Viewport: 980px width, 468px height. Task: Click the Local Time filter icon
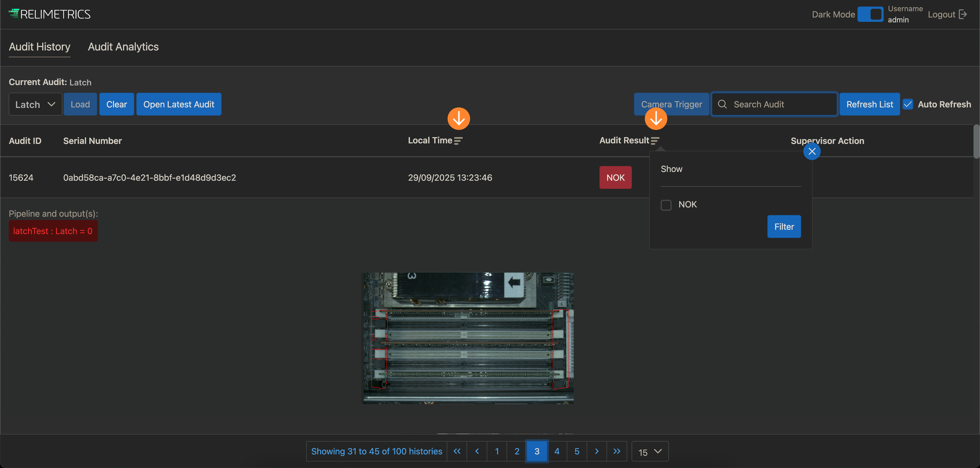pos(458,141)
